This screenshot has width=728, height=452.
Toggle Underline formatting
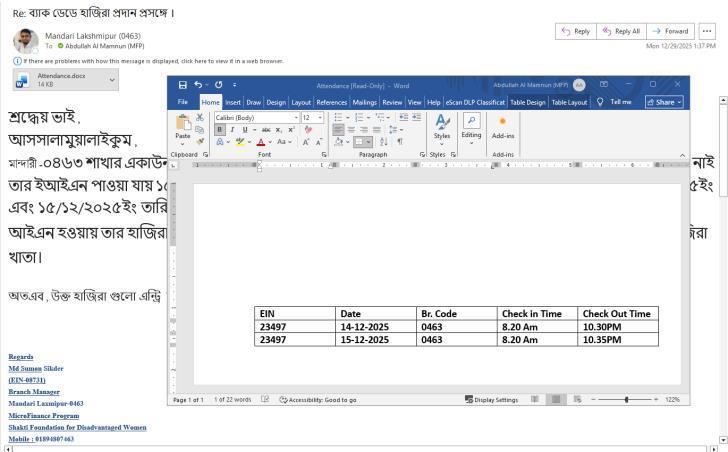click(243, 130)
